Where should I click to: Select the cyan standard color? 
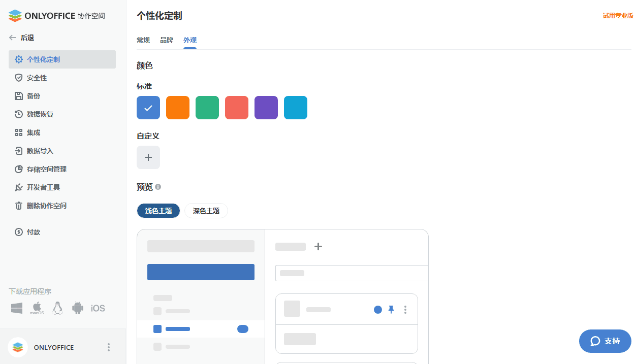click(x=296, y=108)
